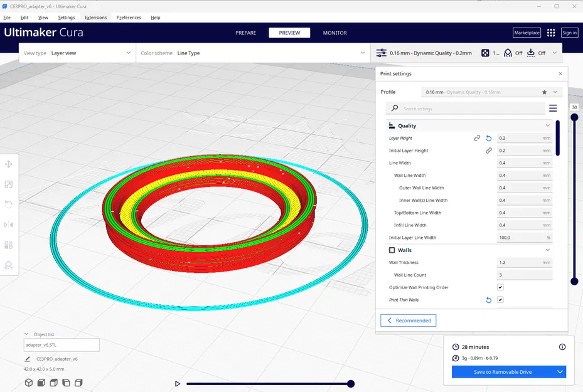Viewport: 583px width, 392px height.
Task: Collapse the Object list
Action: [x=26, y=334]
